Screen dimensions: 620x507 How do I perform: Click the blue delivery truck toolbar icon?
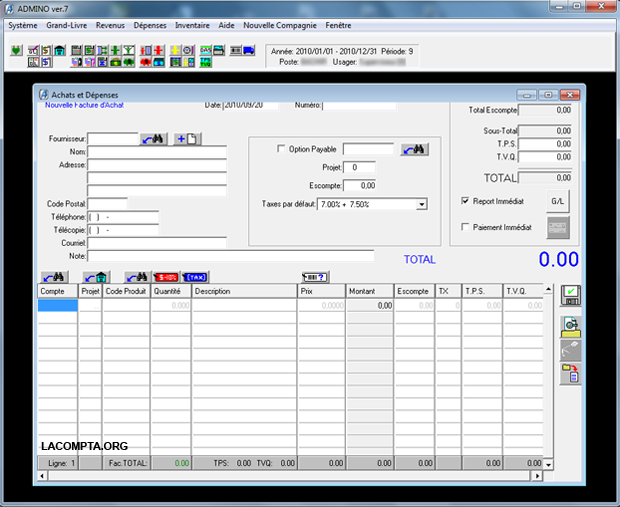pos(249,50)
